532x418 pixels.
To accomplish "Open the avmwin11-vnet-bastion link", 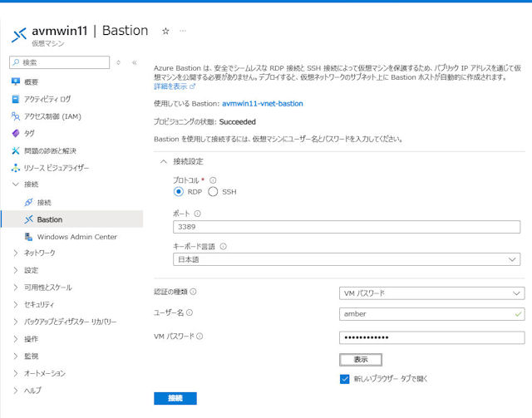I will coord(263,104).
